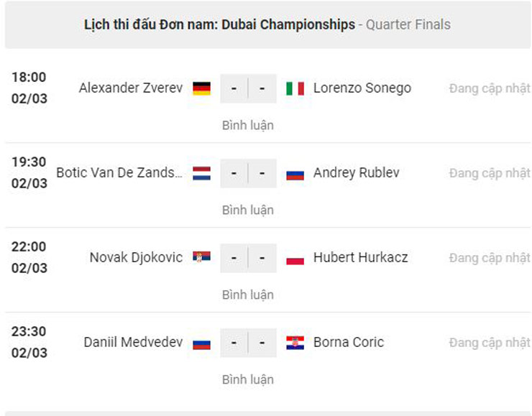Click the Italian flag beside Lorenzo Sonego
Image resolution: width=532 pixels, height=416 pixels.
click(x=295, y=88)
